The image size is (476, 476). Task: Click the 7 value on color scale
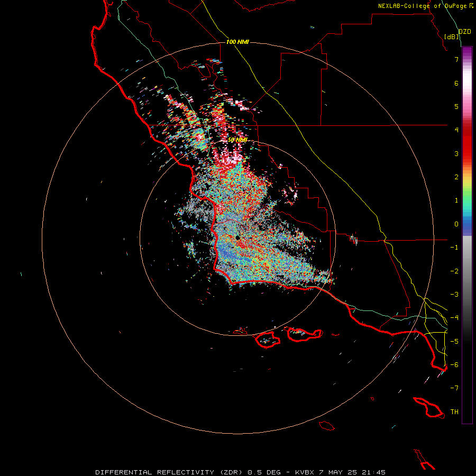click(x=456, y=59)
